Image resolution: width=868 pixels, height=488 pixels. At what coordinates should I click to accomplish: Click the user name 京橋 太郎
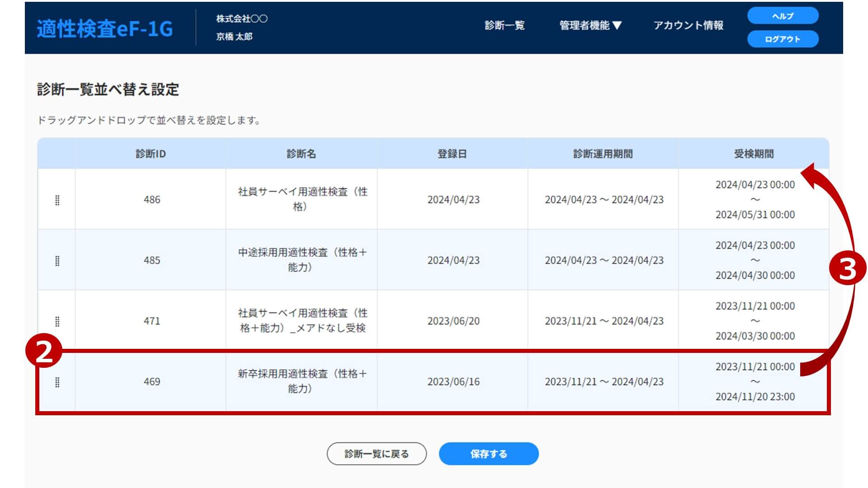click(x=234, y=37)
